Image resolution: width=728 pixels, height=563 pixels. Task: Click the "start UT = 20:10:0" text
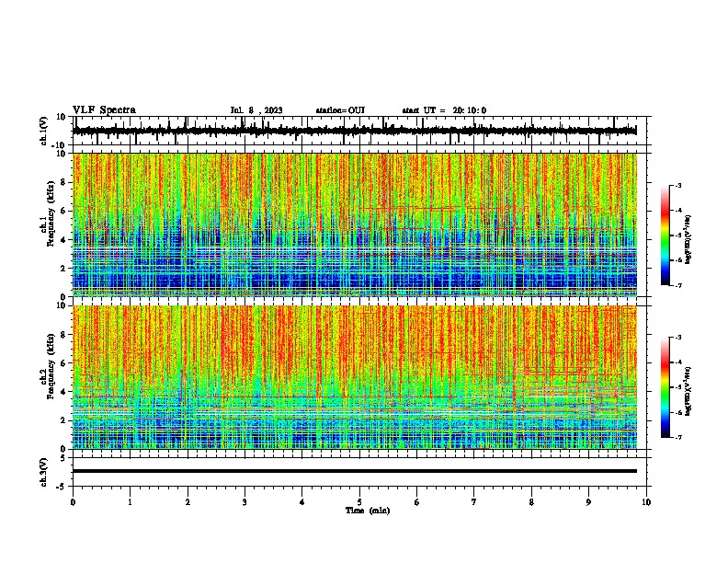444,110
